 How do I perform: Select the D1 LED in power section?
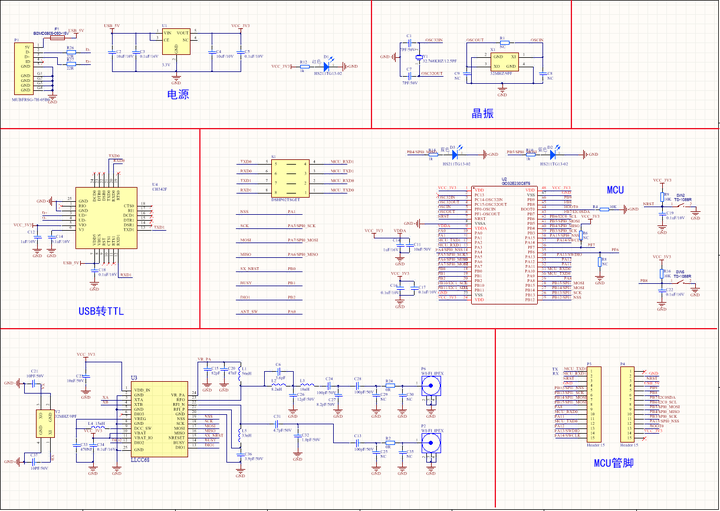327,67
